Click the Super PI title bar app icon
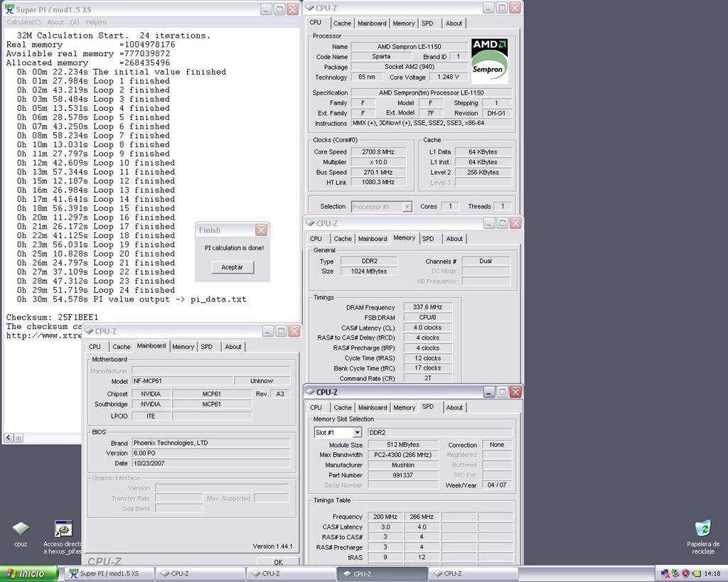 pyautogui.click(x=9, y=9)
